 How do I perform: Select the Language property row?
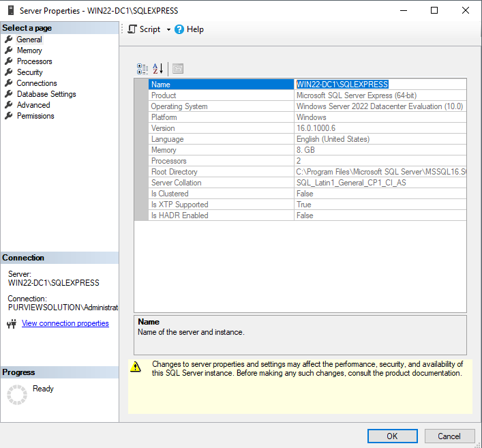click(307, 139)
